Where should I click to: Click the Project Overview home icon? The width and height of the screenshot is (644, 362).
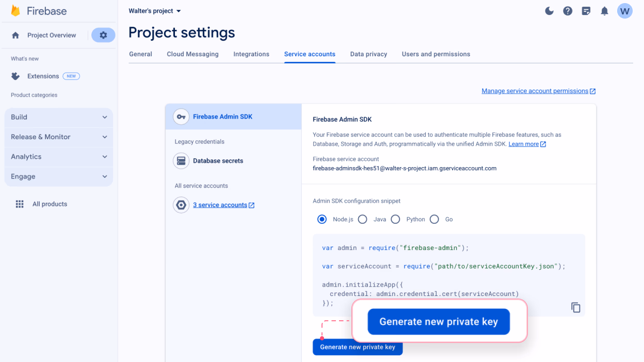click(x=15, y=35)
